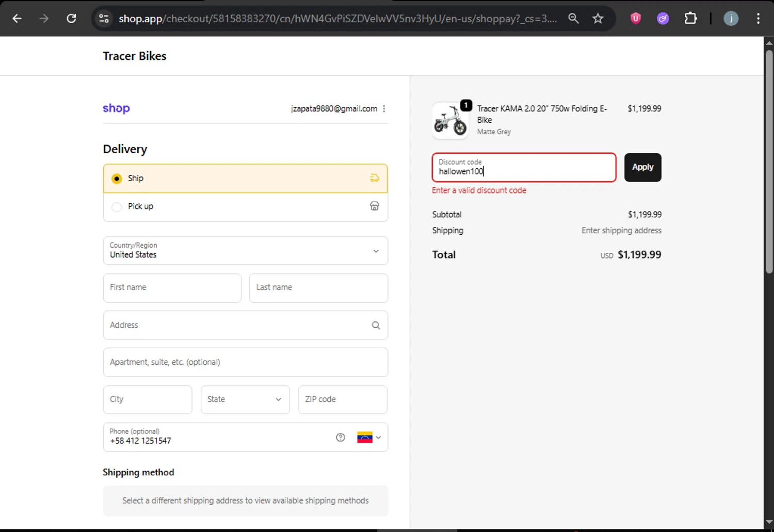Open the phone country flag selector
Viewport: 774px width, 532px height.
point(369,438)
